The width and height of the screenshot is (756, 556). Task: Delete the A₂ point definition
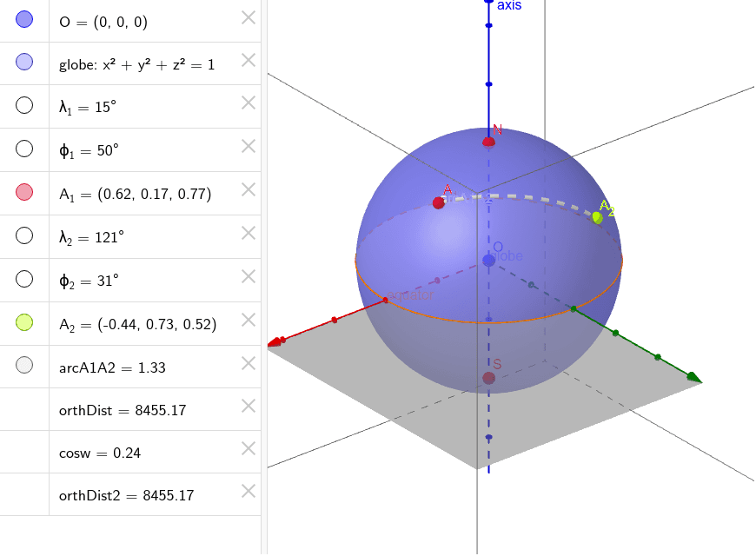point(249,320)
